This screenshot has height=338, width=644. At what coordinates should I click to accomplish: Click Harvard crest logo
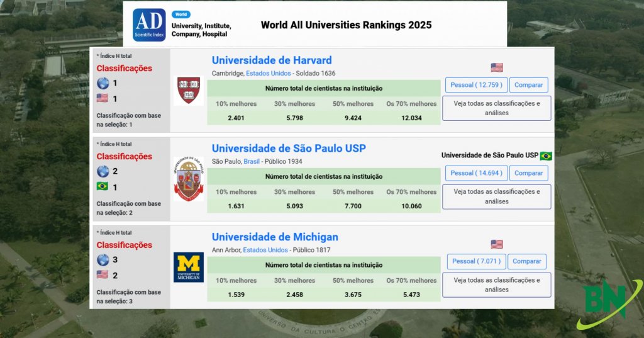pyautogui.click(x=189, y=91)
